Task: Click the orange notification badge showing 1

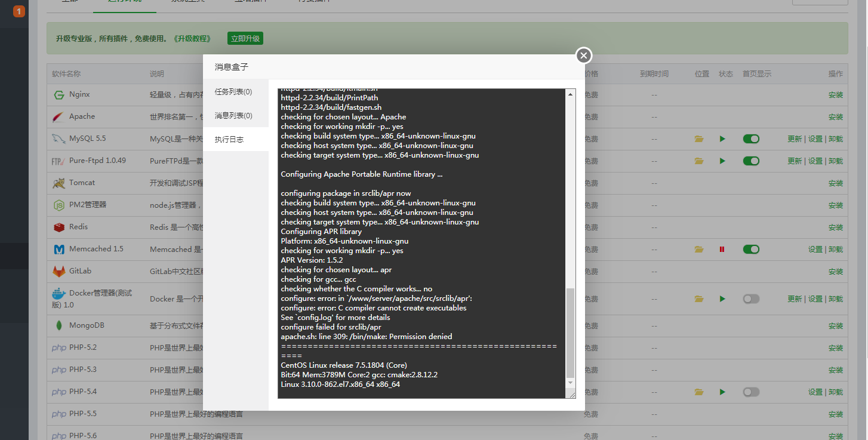Action: pyautogui.click(x=19, y=11)
